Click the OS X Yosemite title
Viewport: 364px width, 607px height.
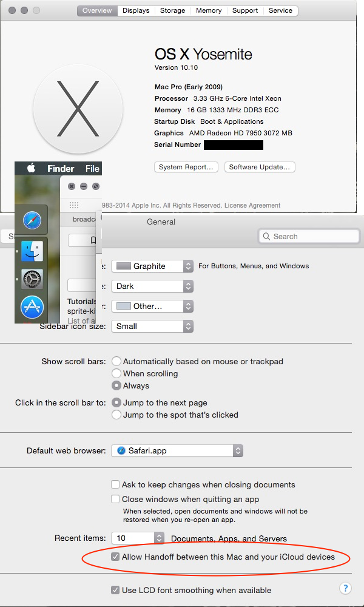click(x=203, y=54)
